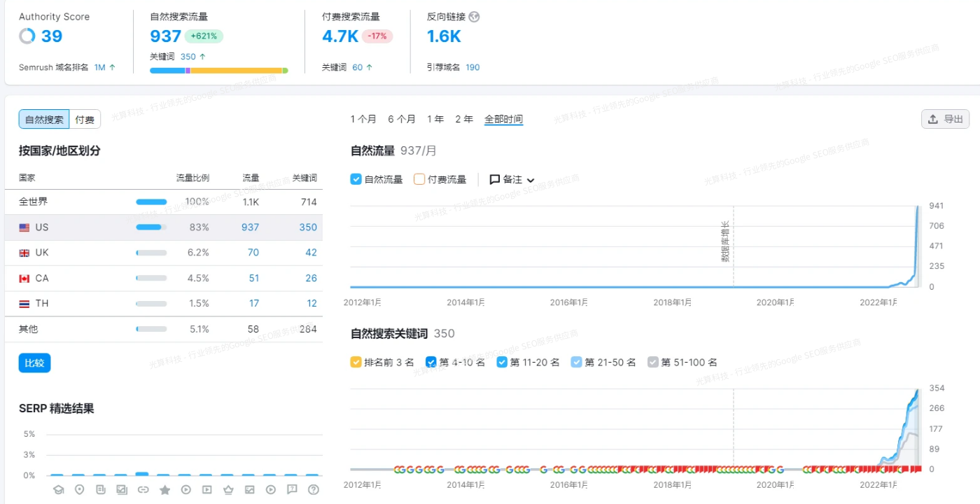Click the location pin local pack icon

(79, 489)
